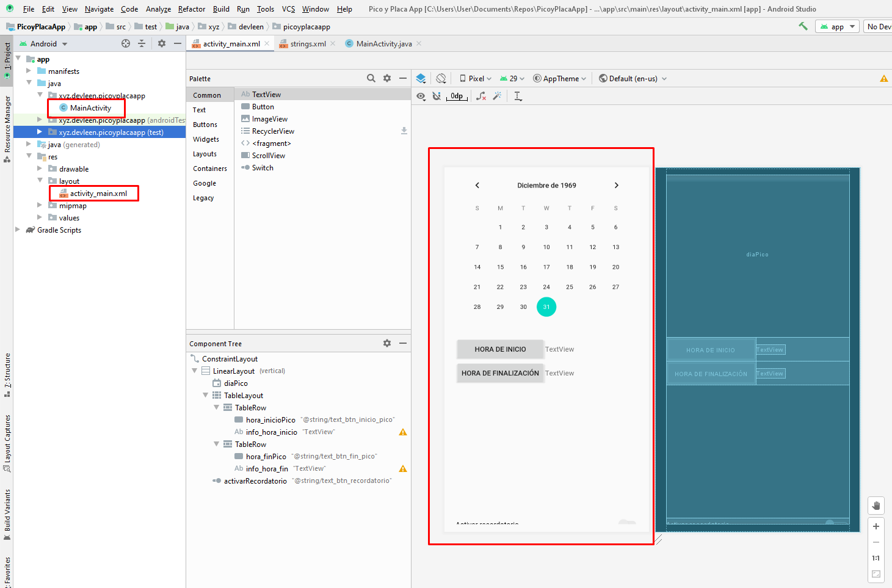The width and height of the screenshot is (892, 588).
Task: Open the design surface view options eye icon
Action: pos(421,96)
